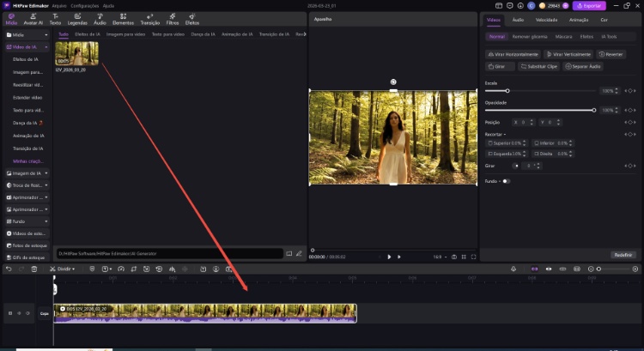Lock the timeline track
Viewport: 644px width, 351px height.
(x=10, y=313)
